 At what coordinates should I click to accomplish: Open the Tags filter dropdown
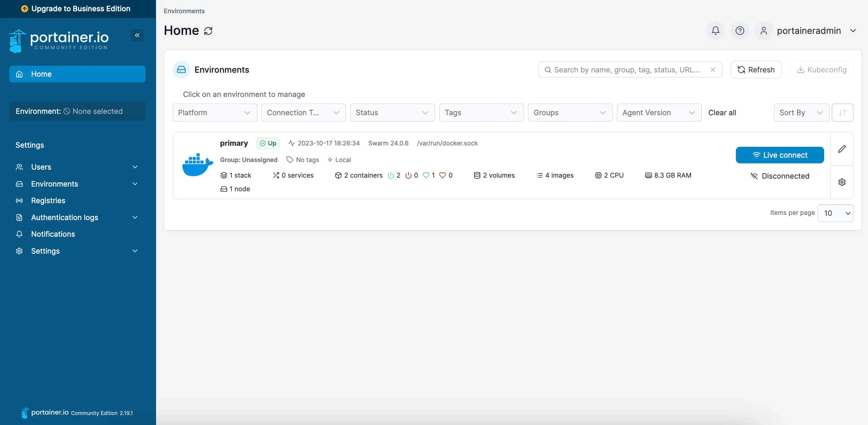(481, 113)
